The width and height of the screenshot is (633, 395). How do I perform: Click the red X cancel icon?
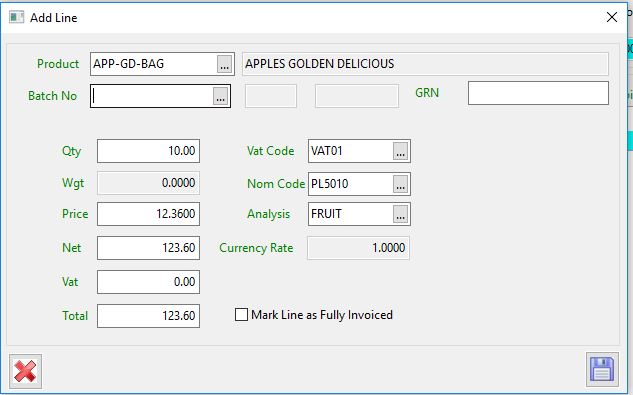click(x=25, y=371)
